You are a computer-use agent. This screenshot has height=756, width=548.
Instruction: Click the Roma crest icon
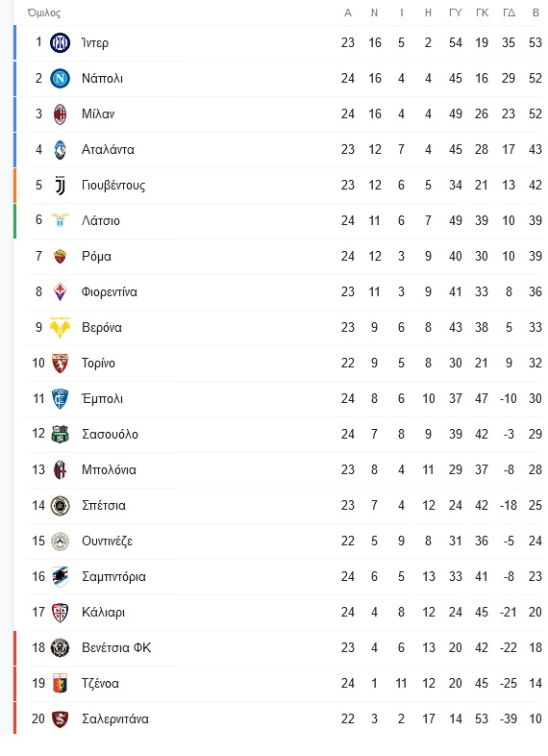coord(60,257)
